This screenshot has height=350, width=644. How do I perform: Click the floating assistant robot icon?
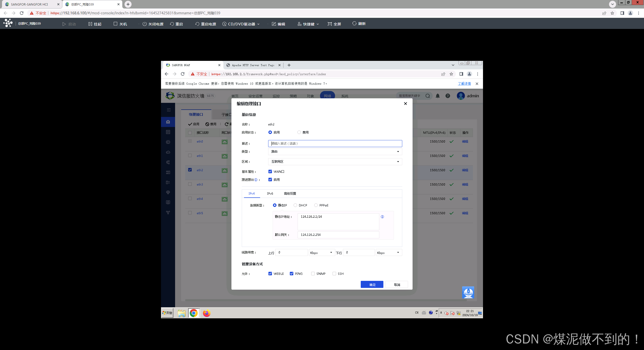click(x=468, y=292)
